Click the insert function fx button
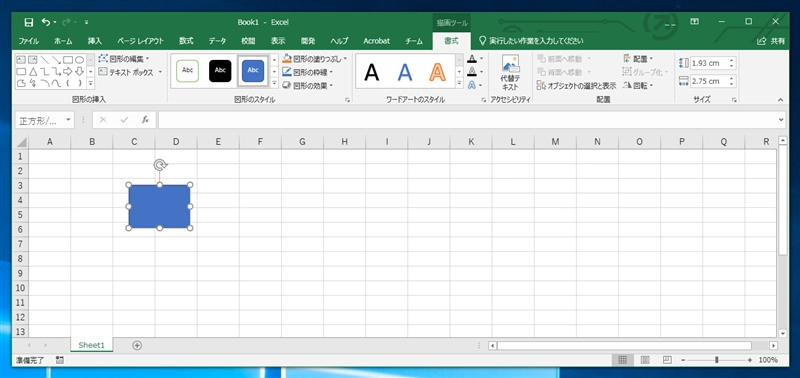Image resolution: width=800 pixels, height=378 pixels. click(x=145, y=120)
